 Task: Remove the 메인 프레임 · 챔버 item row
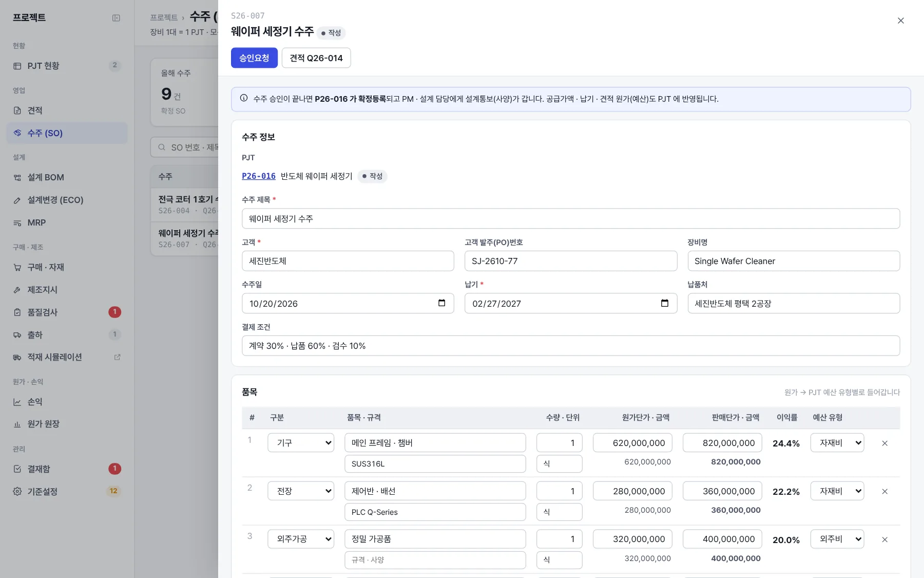pos(884,443)
